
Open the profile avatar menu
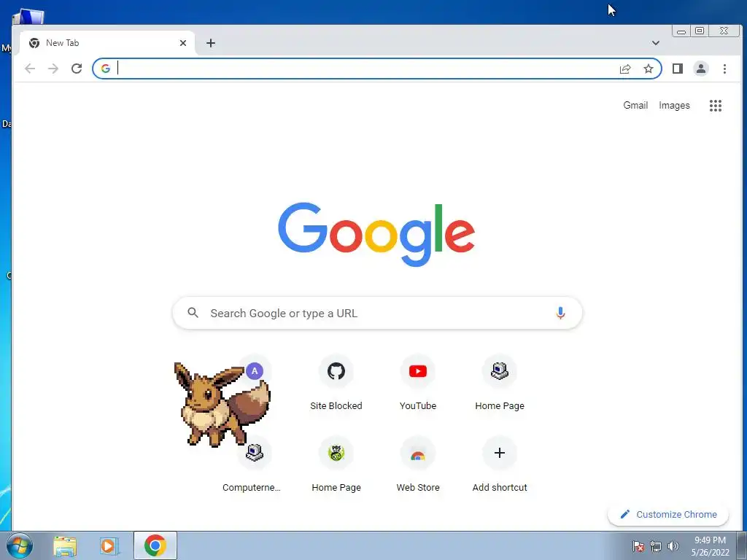pyautogui.click(x=701, y=69)
